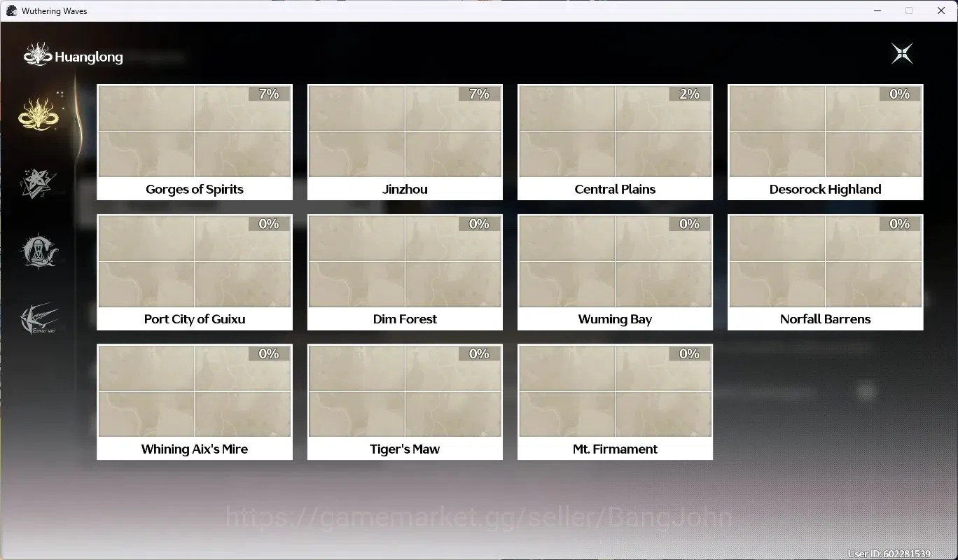
Task: Select the "Whining Aix's Mire" label
Action: [x=195, y=449]
